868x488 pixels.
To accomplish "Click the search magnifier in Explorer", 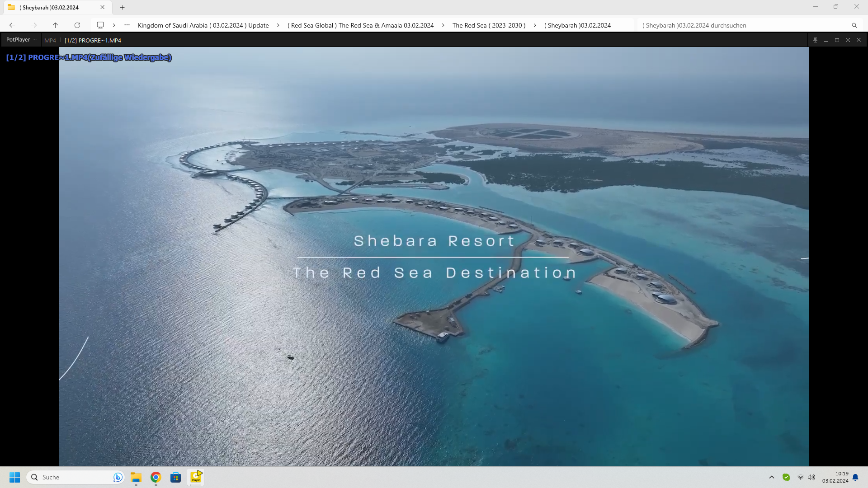I will point(854,25).
